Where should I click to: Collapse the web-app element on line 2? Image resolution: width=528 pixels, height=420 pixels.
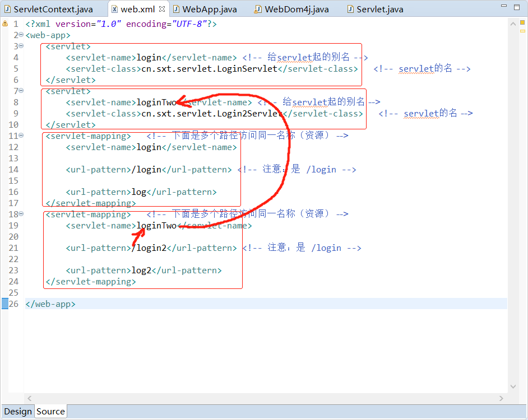[x=21, y=35]
